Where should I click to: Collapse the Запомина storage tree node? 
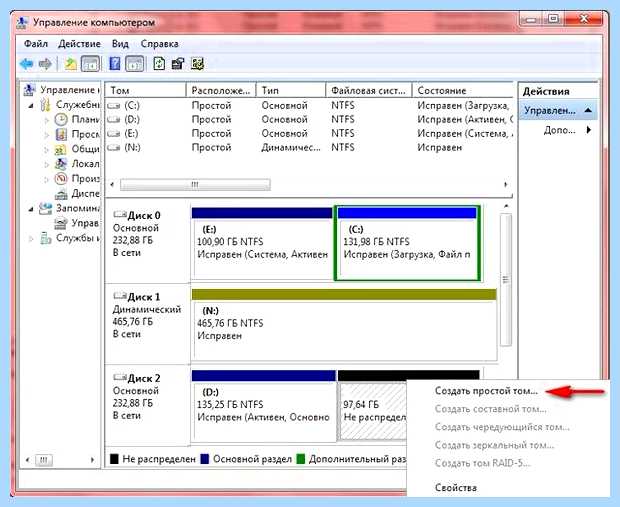(31, 209)
